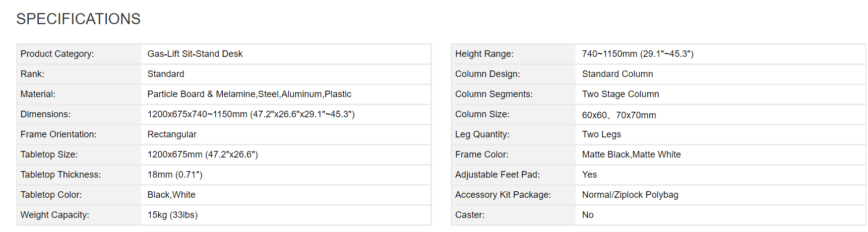The width and height of the screenshot is (868, 232).
Task: Click the Material row's Particle Board value
Action: [x=249, y=94]
